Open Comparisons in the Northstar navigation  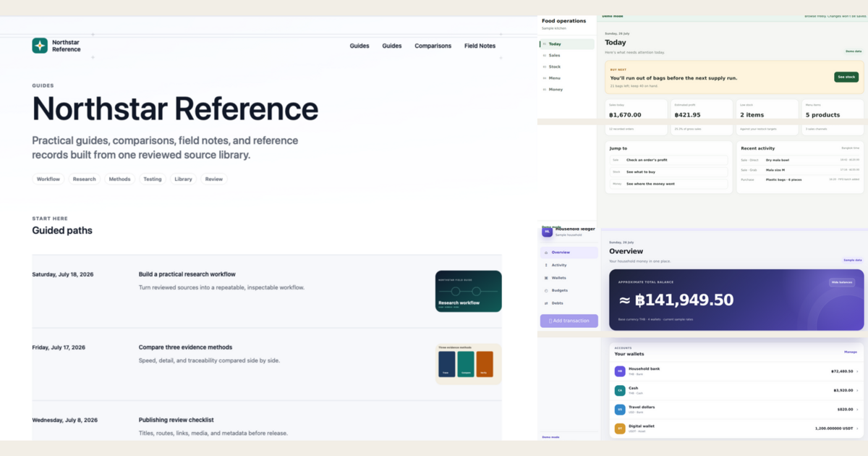coord(433,46)
